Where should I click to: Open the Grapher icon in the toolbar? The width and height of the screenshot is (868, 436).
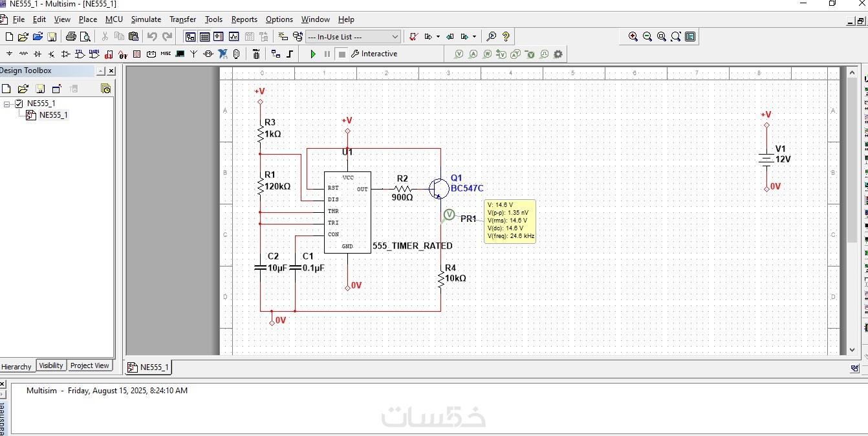click(x=233, y=37)
